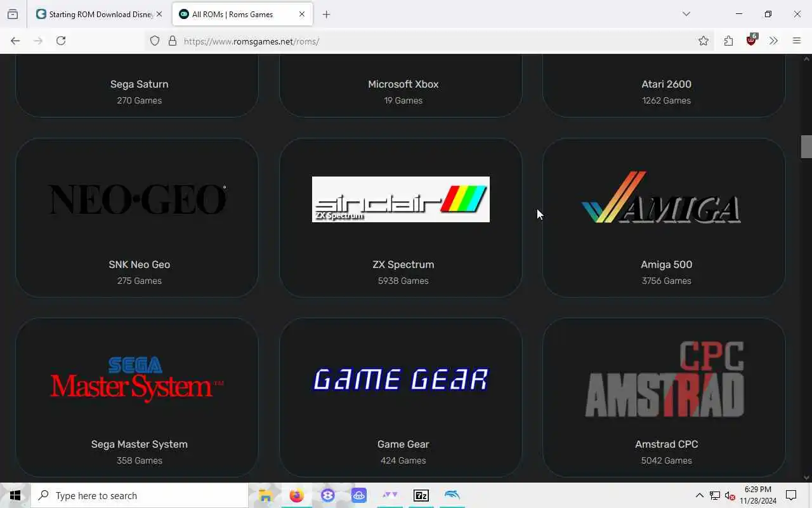Image resolution: width=812 pixels, height=508 pixels.
Task: Click the 5938 Games count text
Action: [x=403, y=281]
